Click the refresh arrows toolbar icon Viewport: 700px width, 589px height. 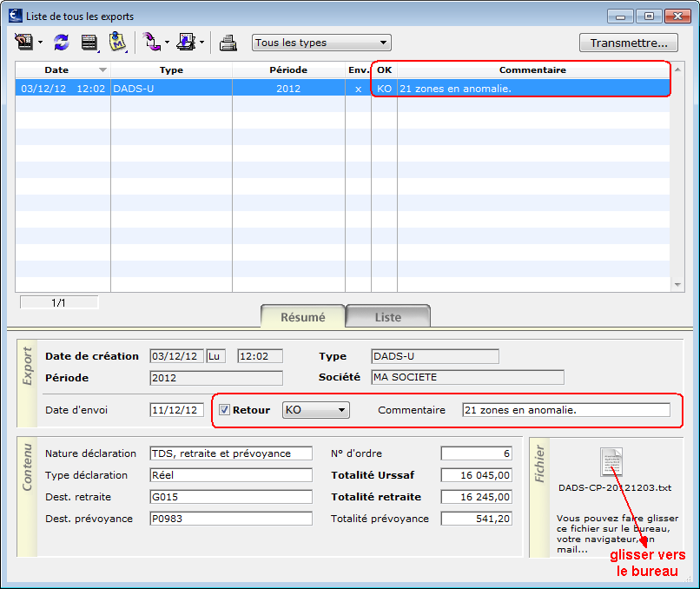pos(61,43)
